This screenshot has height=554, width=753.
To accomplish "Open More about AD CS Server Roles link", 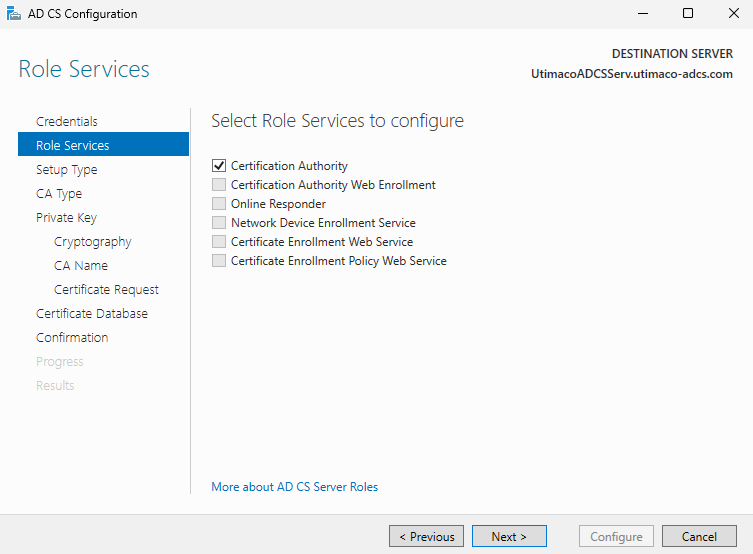I will [x=294, y=487].
